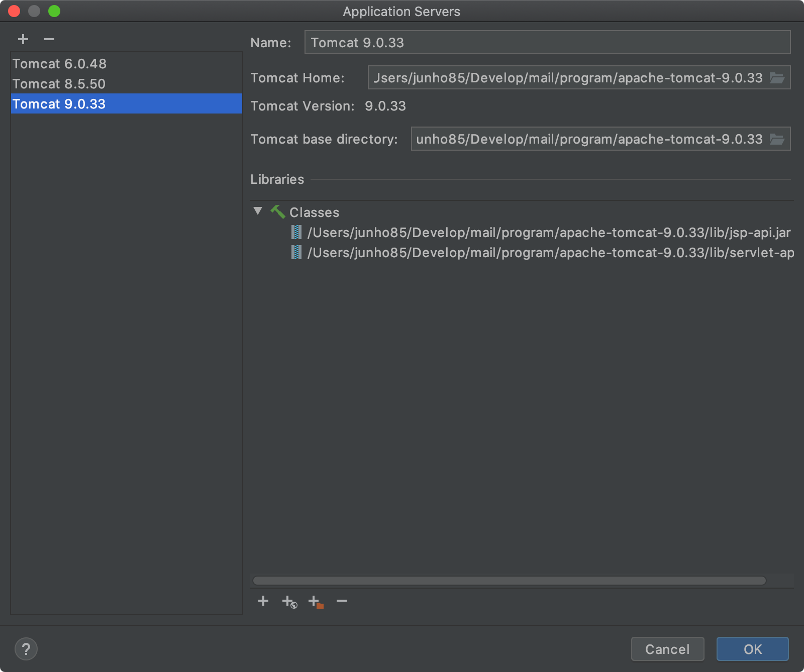Click the Classes hammer icon
The image size is (804, 672).
point(278,211)
